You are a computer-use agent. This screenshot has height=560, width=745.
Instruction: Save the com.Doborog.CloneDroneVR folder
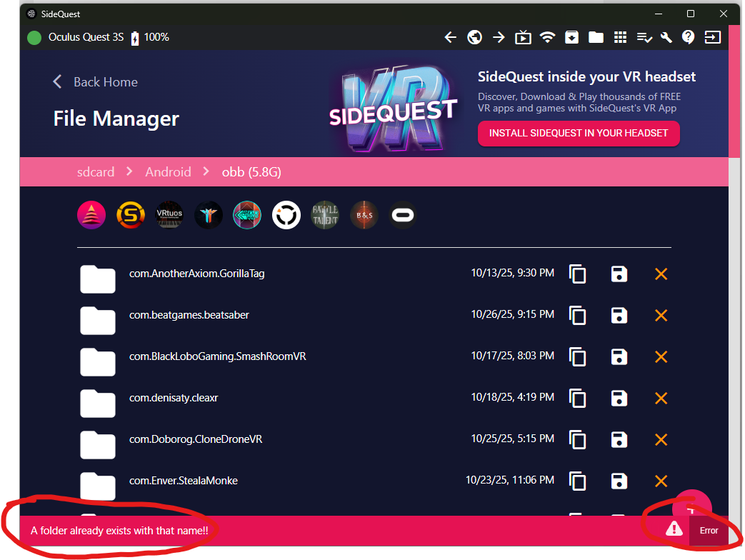tap(619, 439)
